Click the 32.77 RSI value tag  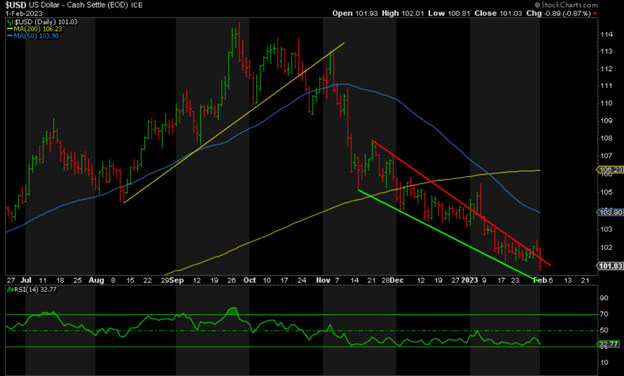(609, 344)
